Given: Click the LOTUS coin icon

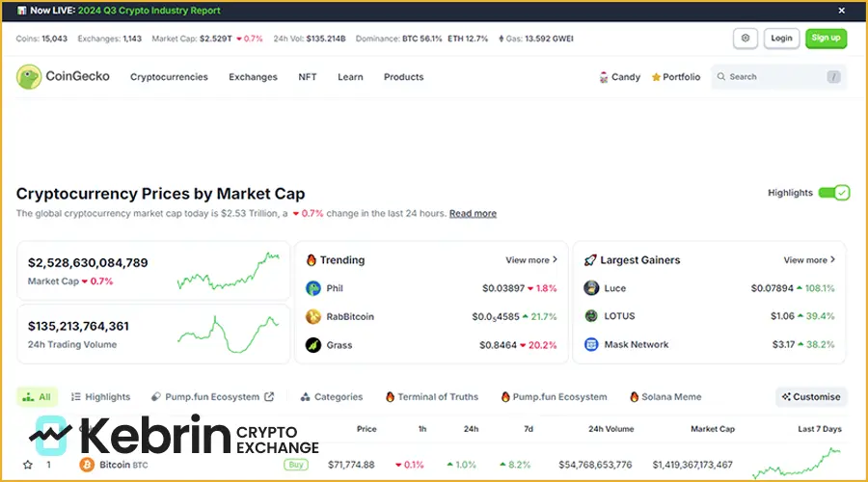Looking at the screenshot, I should [x=591, y=316].
